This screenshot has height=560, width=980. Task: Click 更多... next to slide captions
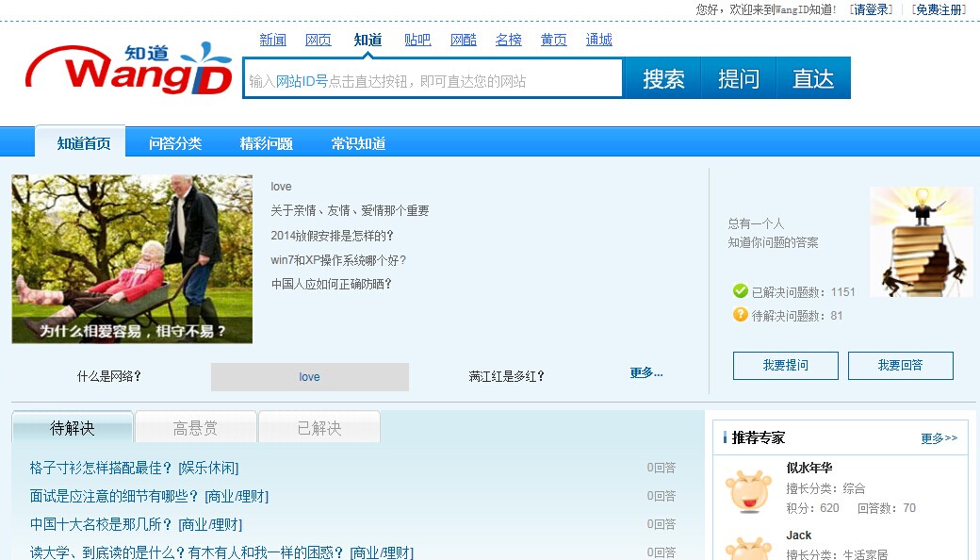pos(646,372)
